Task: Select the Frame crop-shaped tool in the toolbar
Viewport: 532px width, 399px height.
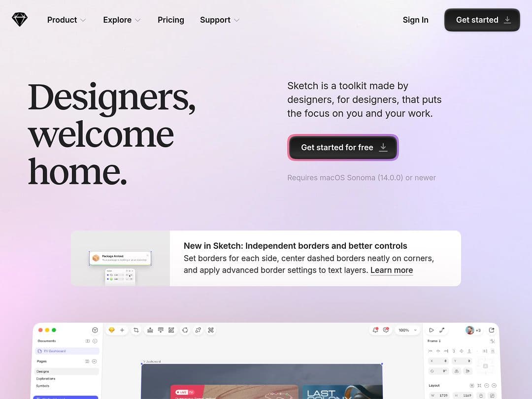Action: click(x=136, y=330)
